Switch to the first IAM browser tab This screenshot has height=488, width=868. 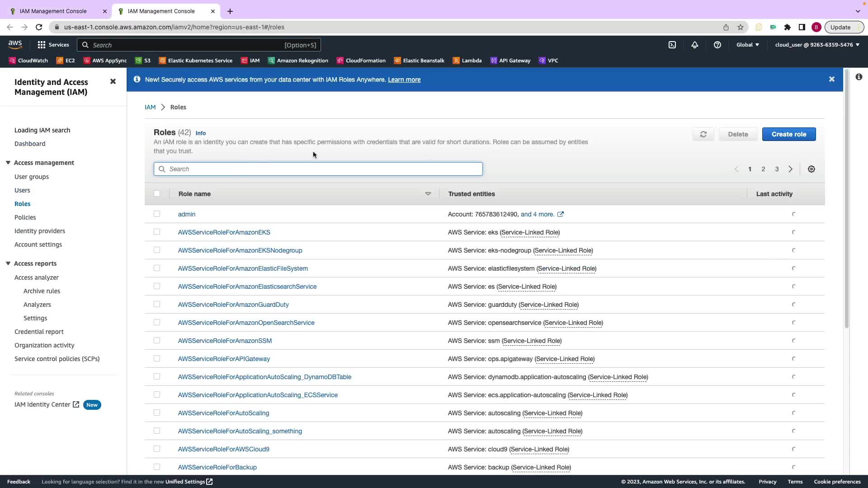point(53,11)
